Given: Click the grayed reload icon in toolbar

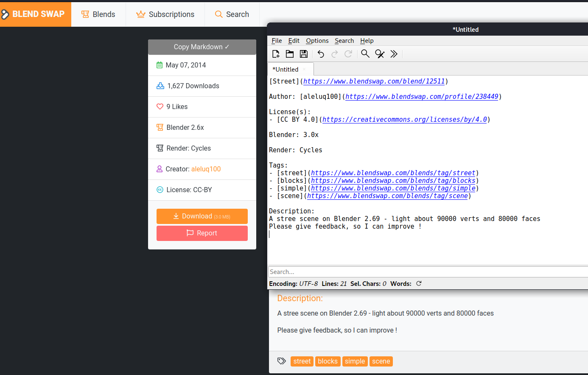Looking at the screenshot, I should 348,54.
